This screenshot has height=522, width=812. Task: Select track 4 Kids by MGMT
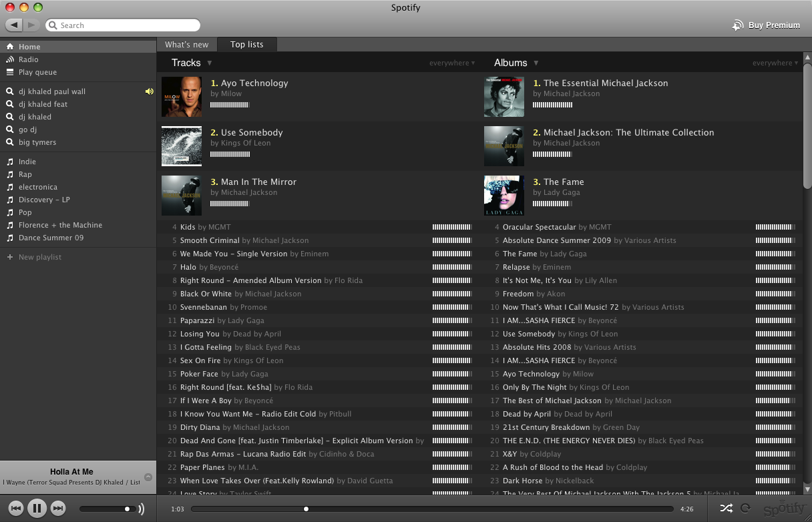318,227
